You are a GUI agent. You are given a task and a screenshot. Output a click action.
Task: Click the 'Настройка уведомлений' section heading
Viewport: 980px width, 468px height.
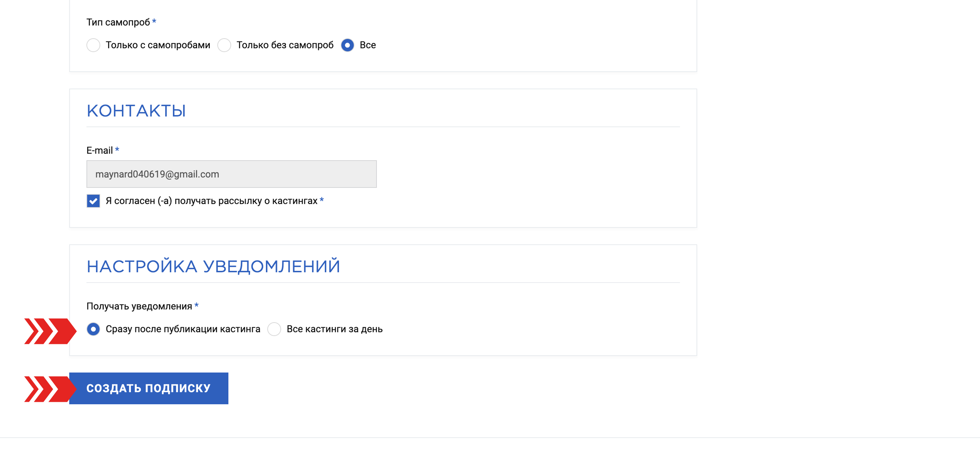[x=213, y=266]
